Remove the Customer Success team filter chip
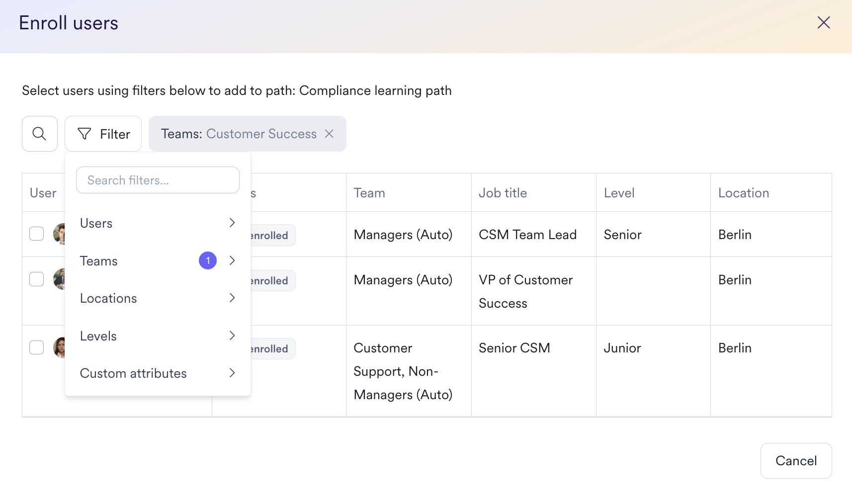Viewport: 852px width, 504px height. [329, 134]
